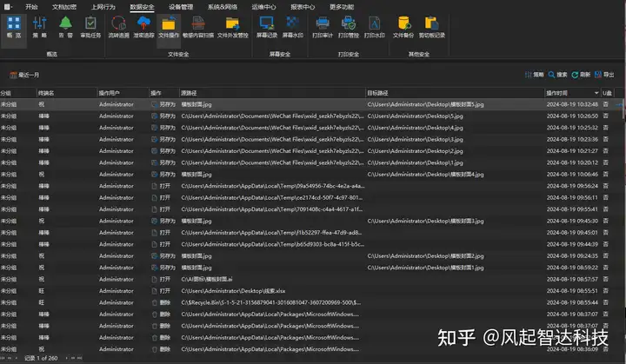Click the 刷新 refresh button
This screenshot has width=626, height=364.
581,75
